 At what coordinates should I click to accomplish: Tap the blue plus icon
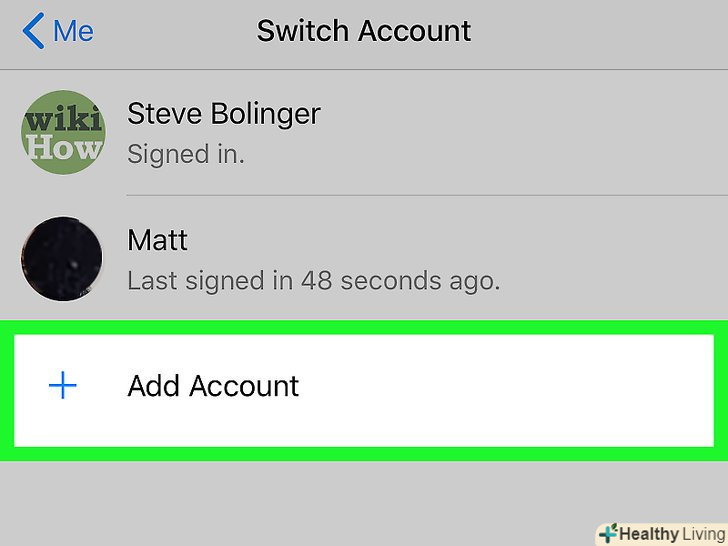(63, 386)
